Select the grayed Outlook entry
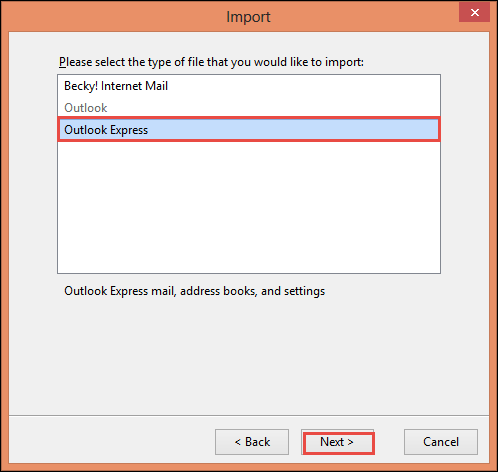The width and height of the screenshot is (498, 472). point(249,108)
